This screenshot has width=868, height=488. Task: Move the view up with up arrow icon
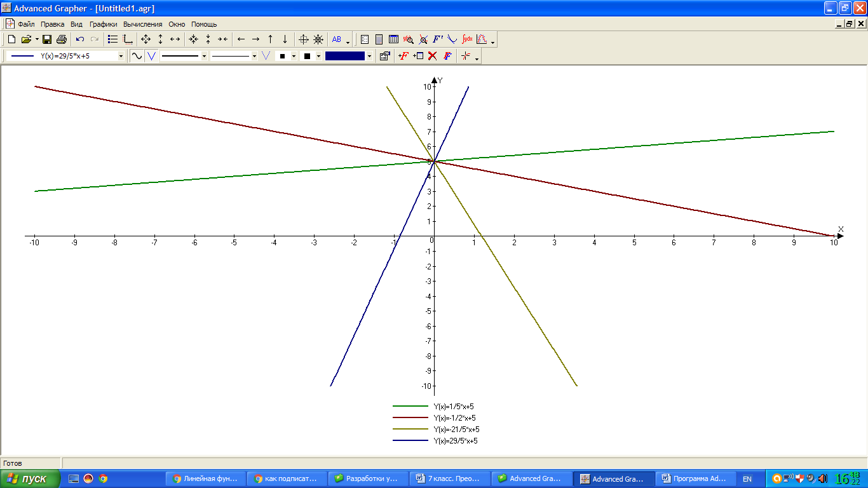coord(271,39)
